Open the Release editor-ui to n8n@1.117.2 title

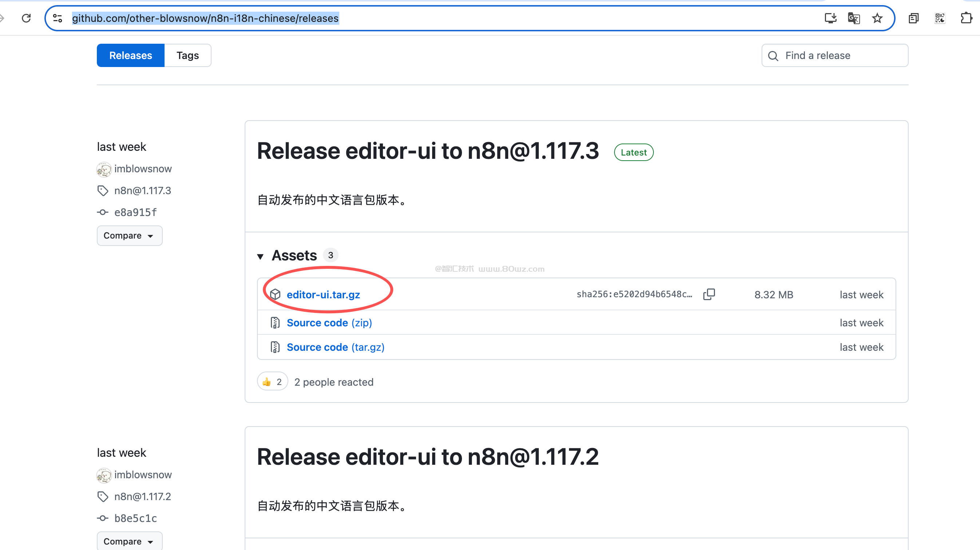click(428, 457)
